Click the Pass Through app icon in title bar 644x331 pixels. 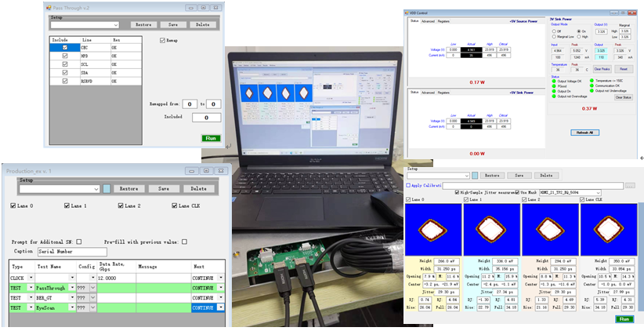49,7
